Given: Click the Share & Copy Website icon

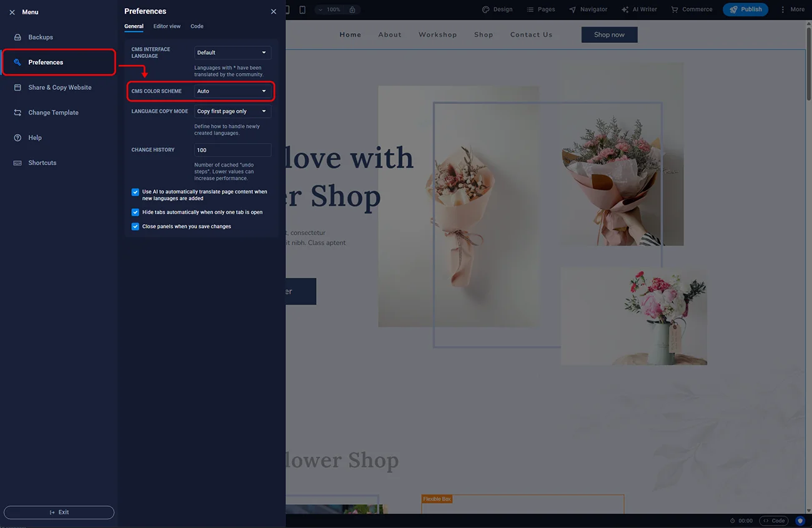Looking at the screenshot, I should 17,87.
